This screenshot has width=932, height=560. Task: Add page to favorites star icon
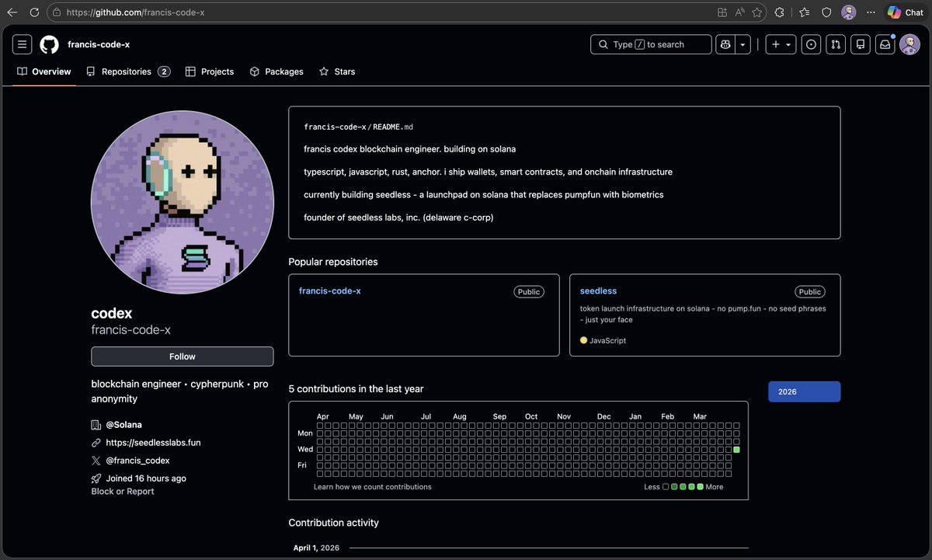(756, 12)
